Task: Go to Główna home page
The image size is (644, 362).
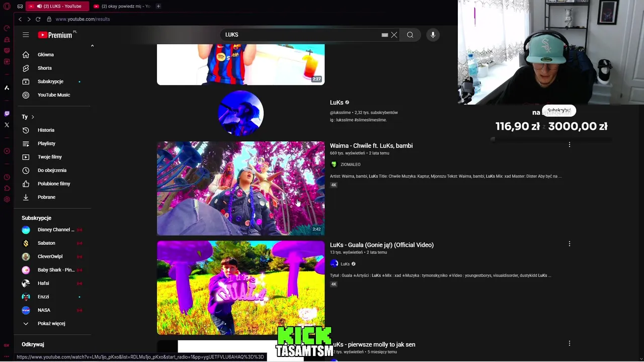Action: coord(45,55)
